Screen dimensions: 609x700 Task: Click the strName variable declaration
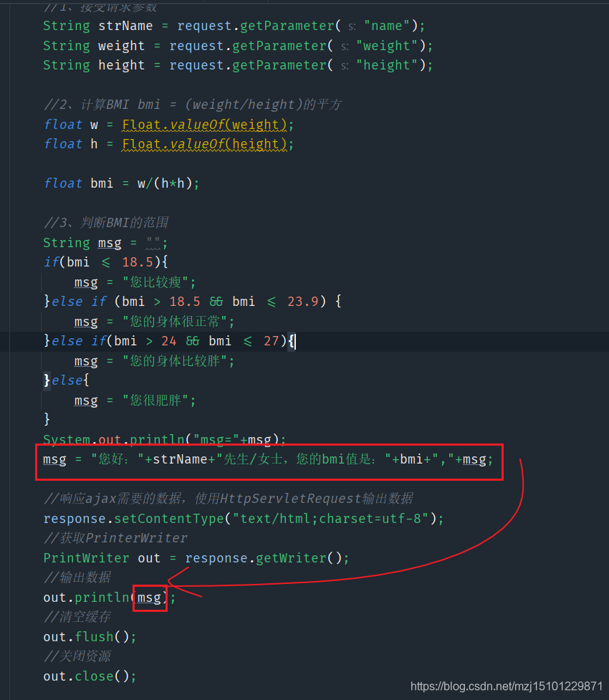125,26
